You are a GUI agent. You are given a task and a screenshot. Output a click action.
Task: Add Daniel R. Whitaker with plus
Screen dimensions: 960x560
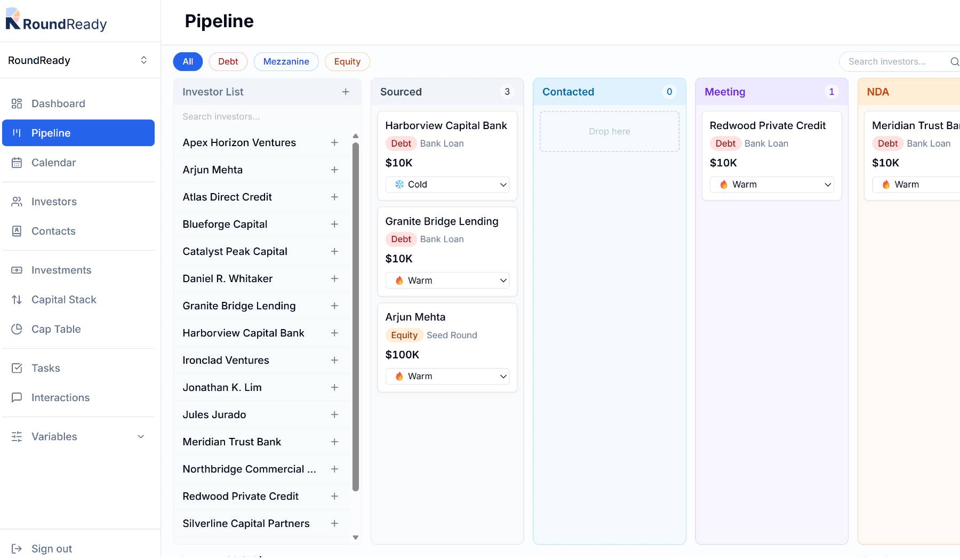click(334, 278)
